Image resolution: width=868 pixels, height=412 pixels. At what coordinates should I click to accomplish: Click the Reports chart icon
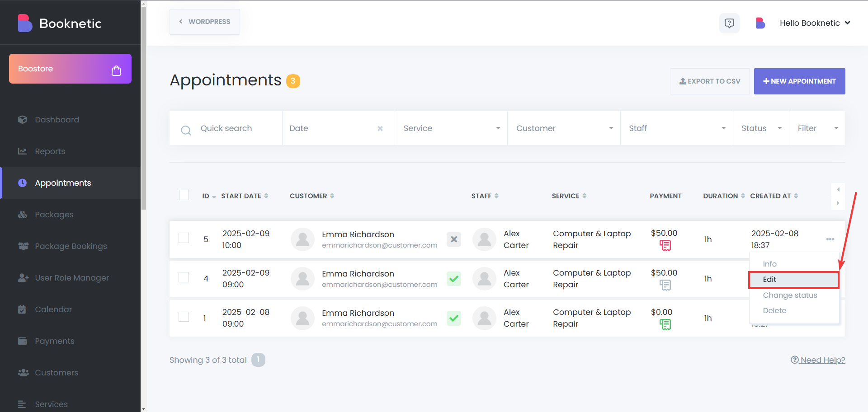(x=22, y=151)
